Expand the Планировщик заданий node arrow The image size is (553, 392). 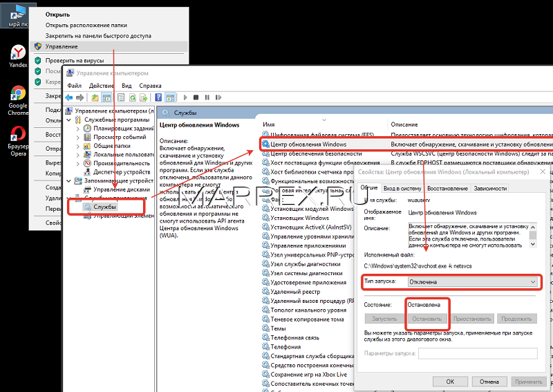coord(78,129)
